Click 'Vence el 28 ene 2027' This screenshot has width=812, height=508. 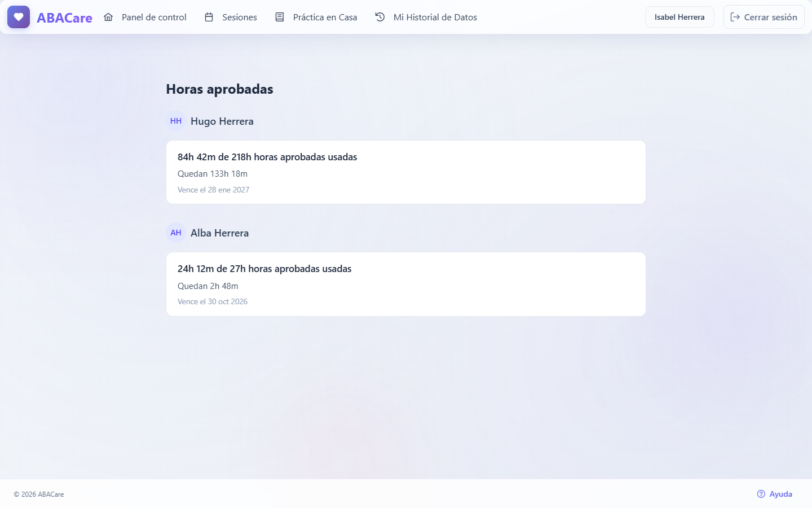coord(213,190)
